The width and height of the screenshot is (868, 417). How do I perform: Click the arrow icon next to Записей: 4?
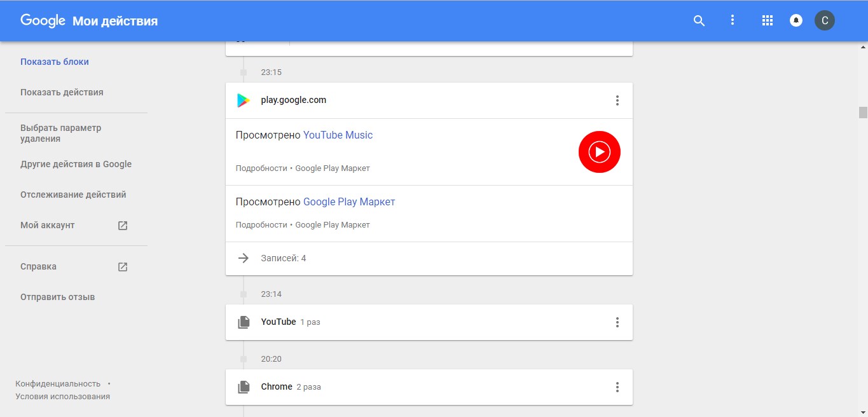[243, 258]
